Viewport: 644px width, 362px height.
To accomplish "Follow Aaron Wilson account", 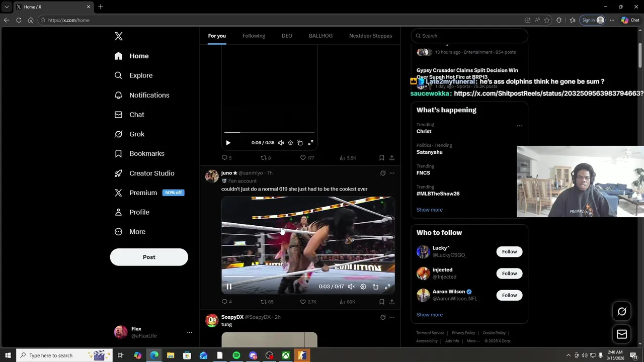I will pos(509,295).
